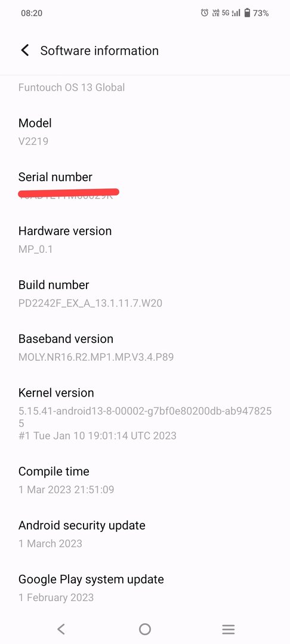The height and width of the screenshot is (644, 290).
Task: Select the Model V2219 entry
Action: [145, 132]
